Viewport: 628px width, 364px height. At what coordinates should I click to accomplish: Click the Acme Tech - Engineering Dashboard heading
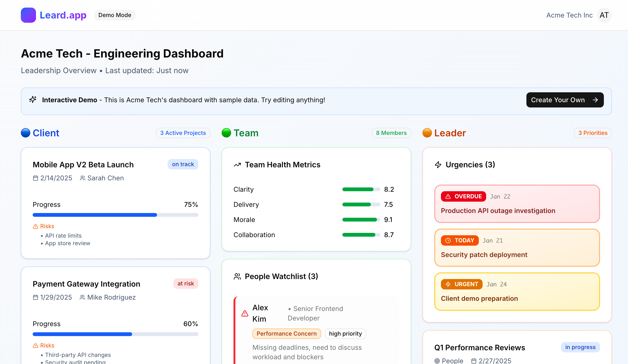point(122,53)
